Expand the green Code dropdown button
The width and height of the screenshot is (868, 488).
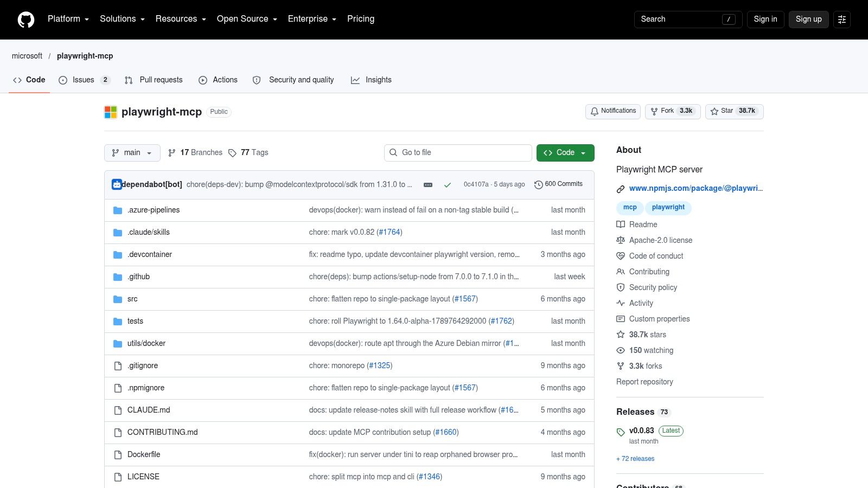(565, 153)
